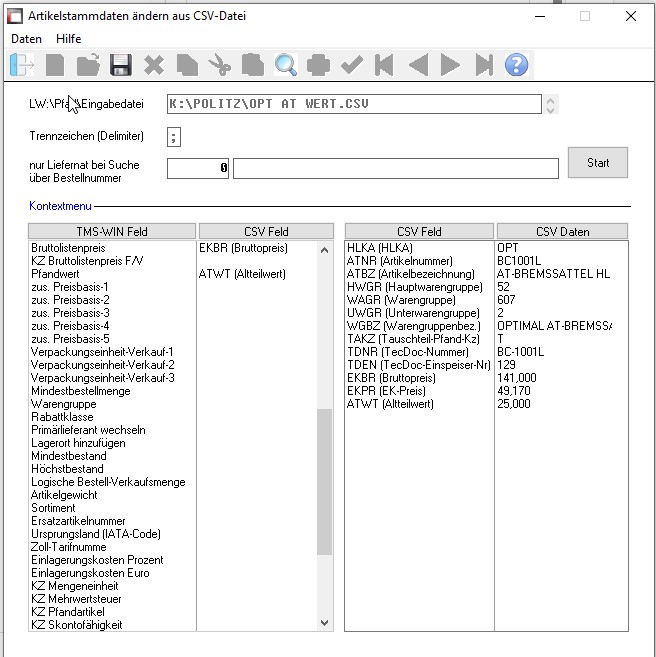Image resolution: width=656 pixels, height=657 pixels.
Task: Click the checkmark confirm icon
Action: coord(351,65)
